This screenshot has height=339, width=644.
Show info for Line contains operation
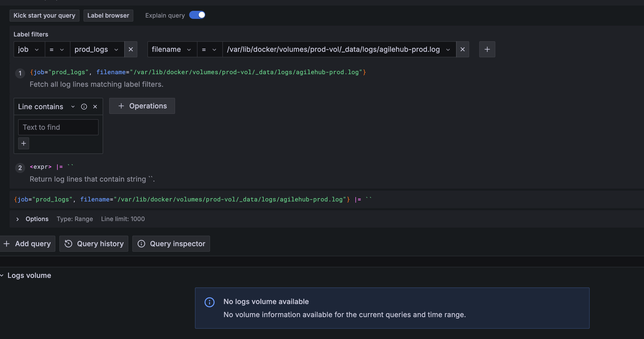pyautogui.click(x=84, y=107)
